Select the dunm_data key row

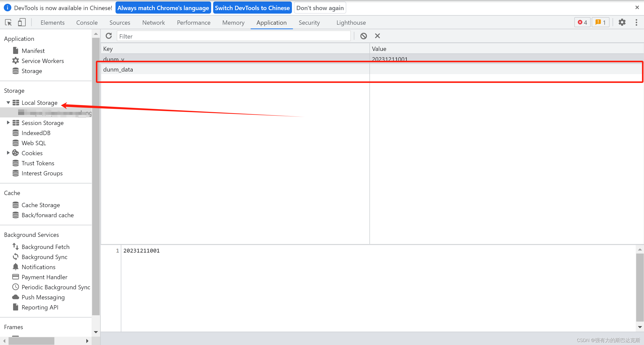point(372,69)
